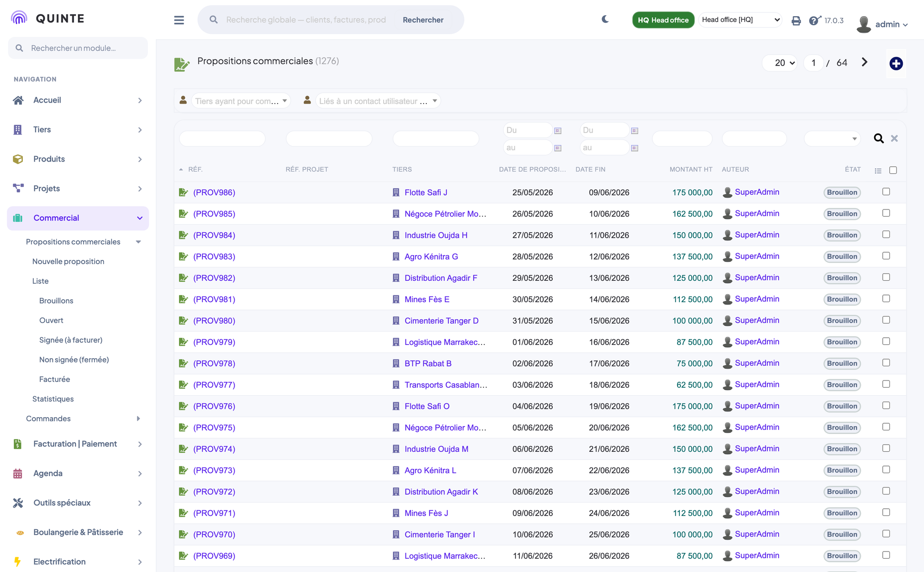Click the printer icon in header
Image resolution: width=924 pixels, height=572 pixels.
796,20
